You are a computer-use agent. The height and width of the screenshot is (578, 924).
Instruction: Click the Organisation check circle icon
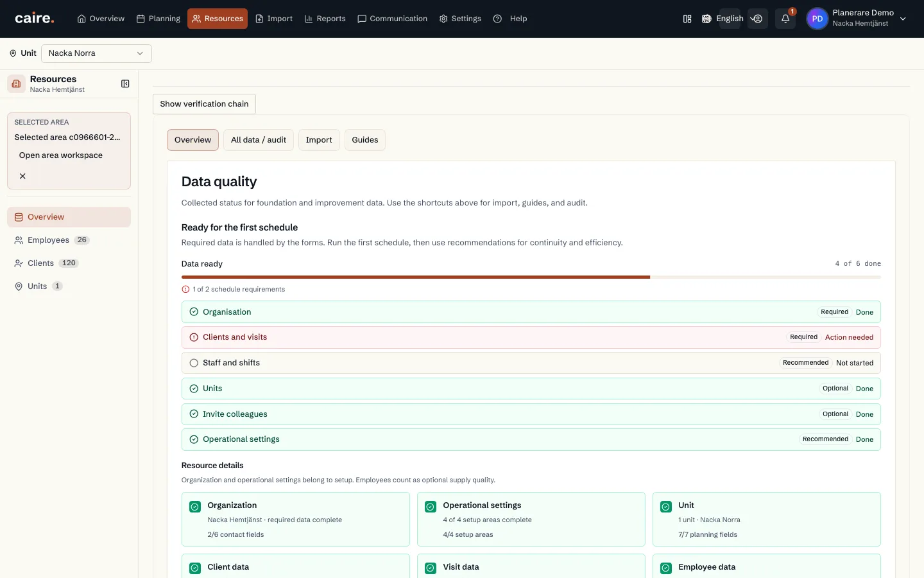click(194, 312)
